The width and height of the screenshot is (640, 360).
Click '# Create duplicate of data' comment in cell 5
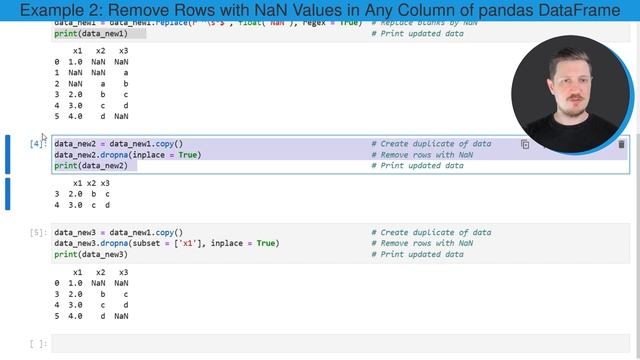(x=431, y=233)
